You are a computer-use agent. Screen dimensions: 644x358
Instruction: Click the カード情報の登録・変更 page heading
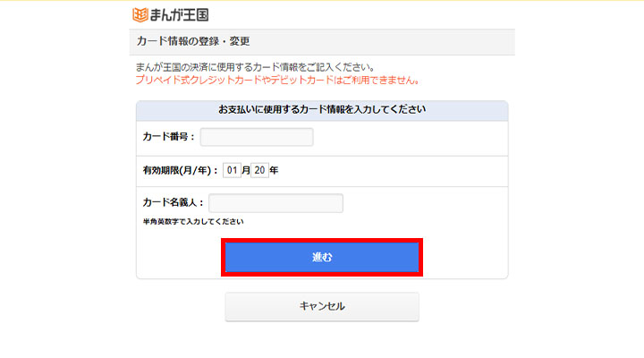(x=193, y=41)
